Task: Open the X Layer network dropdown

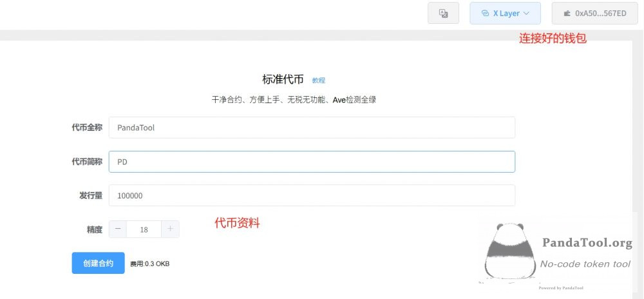Action: coord(505,13)
